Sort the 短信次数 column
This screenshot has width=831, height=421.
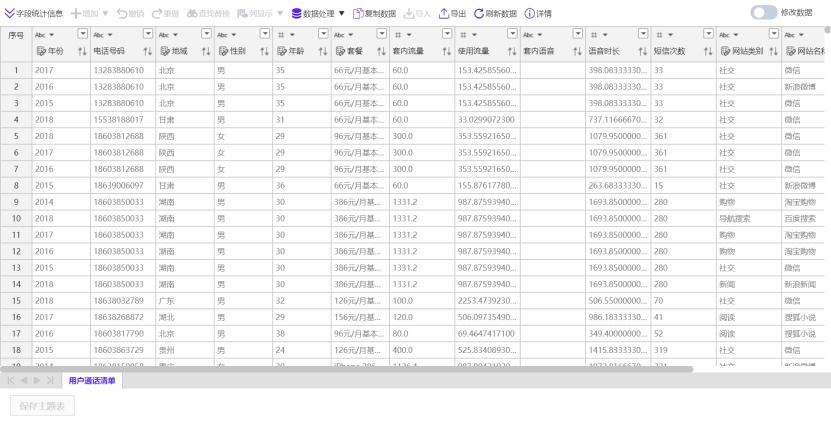(708, 51)
